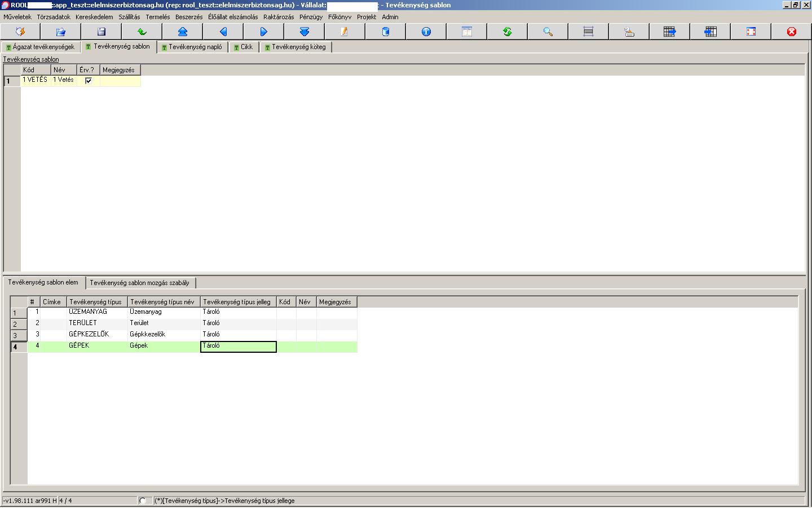
Task: Open the Ágazat tevékenységek tab
Action: [41, 47]
